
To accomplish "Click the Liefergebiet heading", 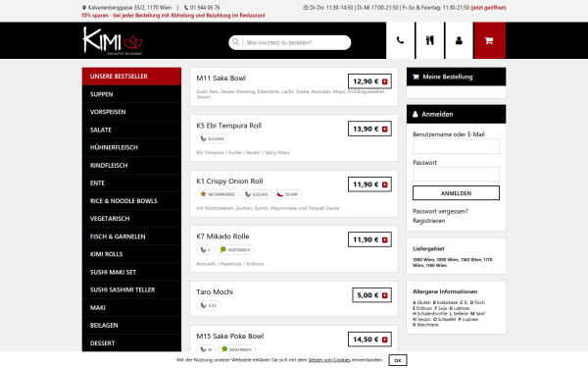I will 428,248.
